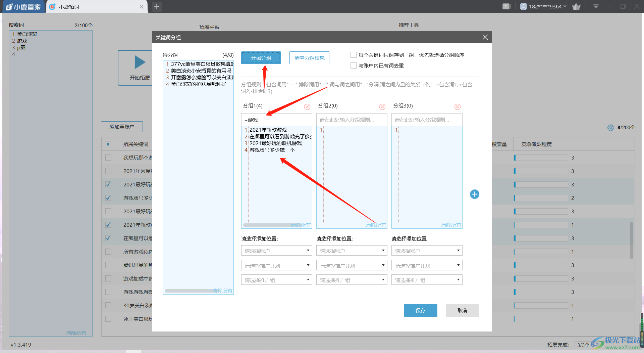Select p图 in 搜索词 list
Screen dimensions: 644x353
coord(21,48)
